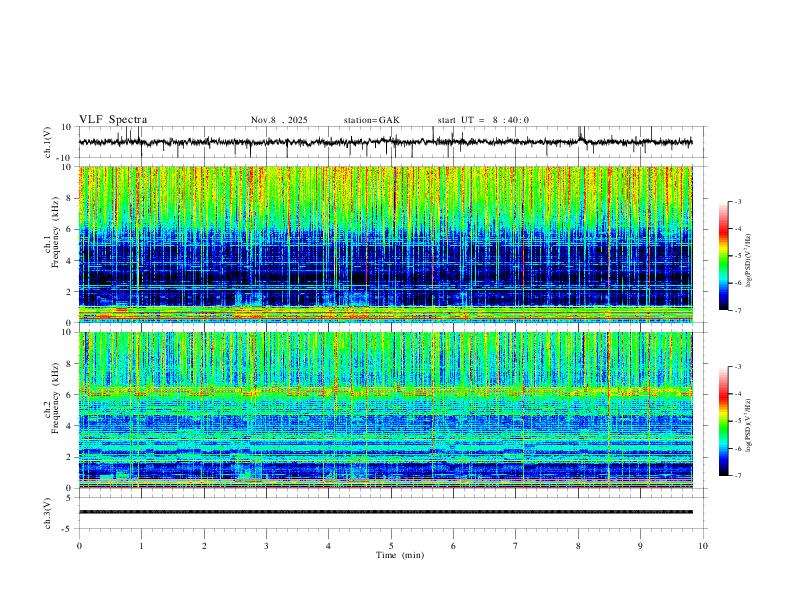This screenshot has height=612, width=792.
Task: Click the "-6" tick on ch.2 colorbar
Action: (x=737, y=448)
